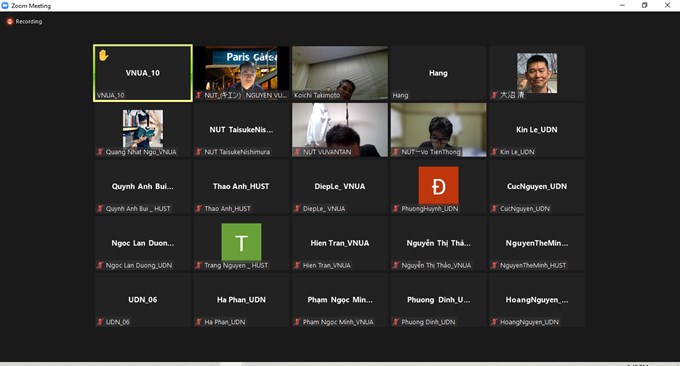
Task: Click the 'Zoom Meeting' window title
Action: pos(31,6)
